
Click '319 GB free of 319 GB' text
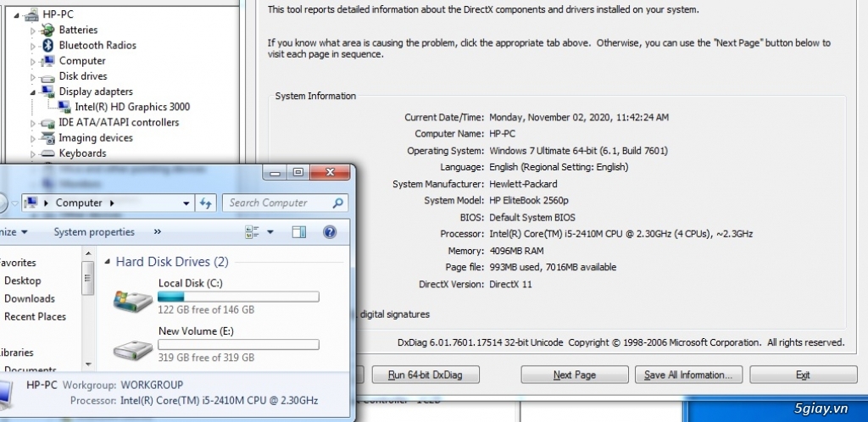pyautogui.click(x=207, y=358)
